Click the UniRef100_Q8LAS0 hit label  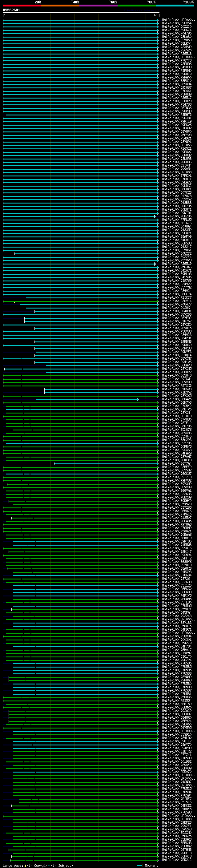[x=177, y=37]
